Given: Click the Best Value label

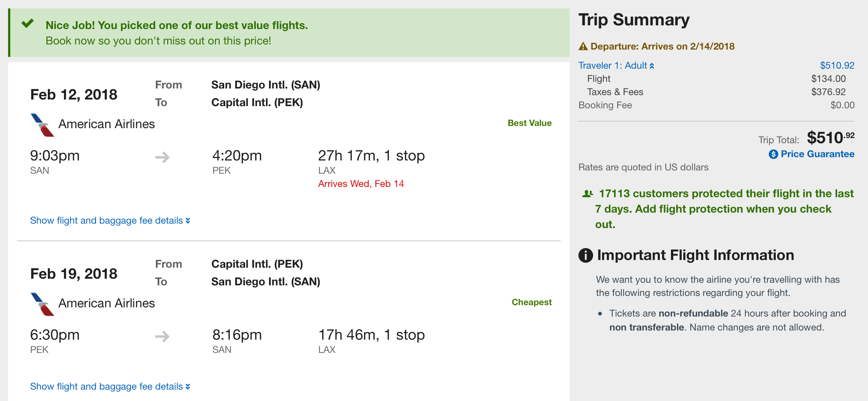Looking at the screenshot, I should point(530,123).
